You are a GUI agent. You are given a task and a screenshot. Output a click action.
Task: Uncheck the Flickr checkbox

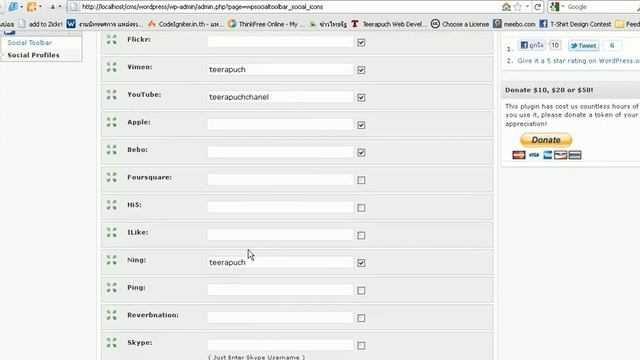(x=361, y=42)
